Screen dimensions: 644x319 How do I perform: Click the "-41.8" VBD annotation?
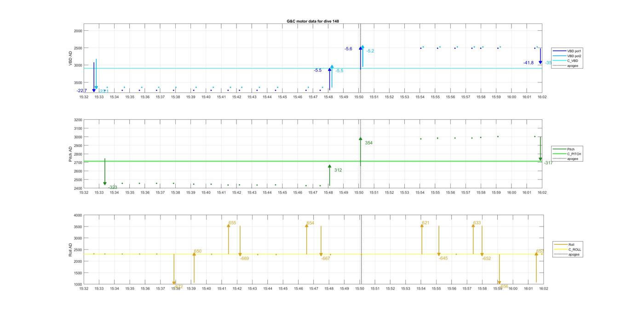[529, 63]
